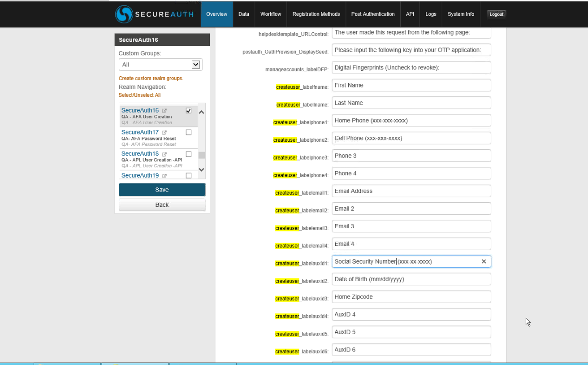Click realm list scroll up arrow
This screenshot has height=365, width=588.
click(201, 112)
